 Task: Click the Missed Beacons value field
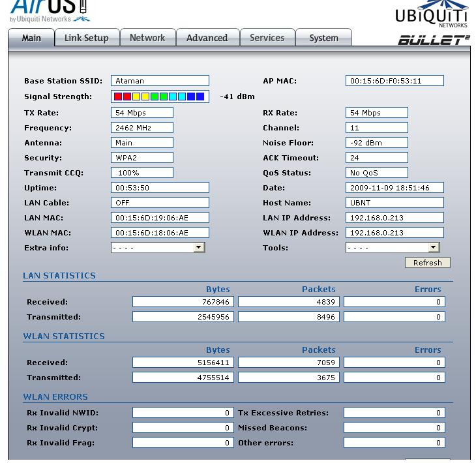pos(394,428)
